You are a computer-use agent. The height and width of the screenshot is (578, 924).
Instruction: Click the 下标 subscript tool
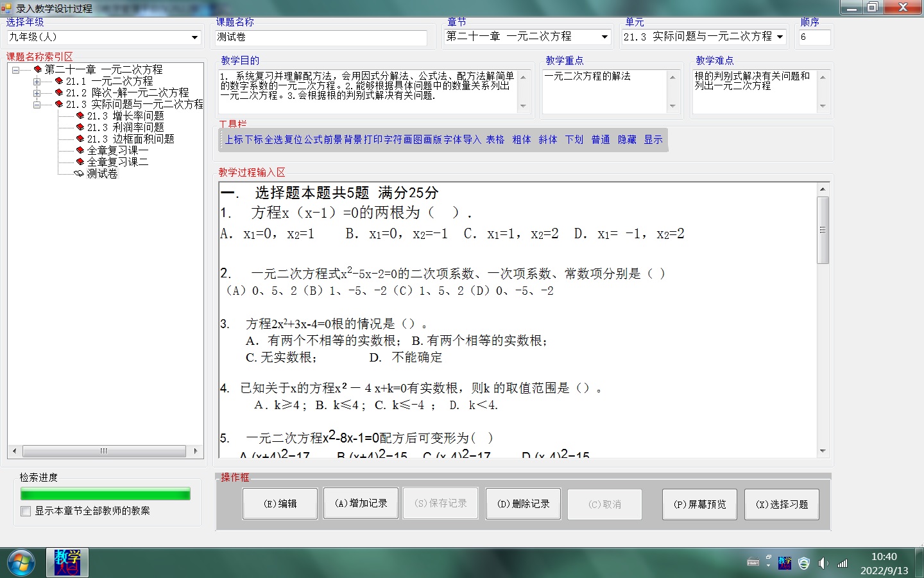254,139
